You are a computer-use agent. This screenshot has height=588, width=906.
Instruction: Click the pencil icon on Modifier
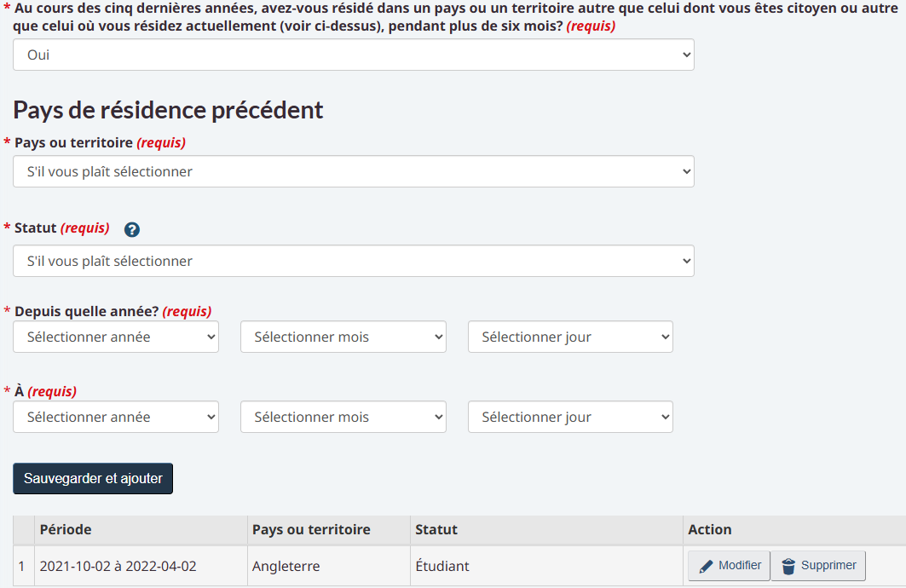coord(706,566)
